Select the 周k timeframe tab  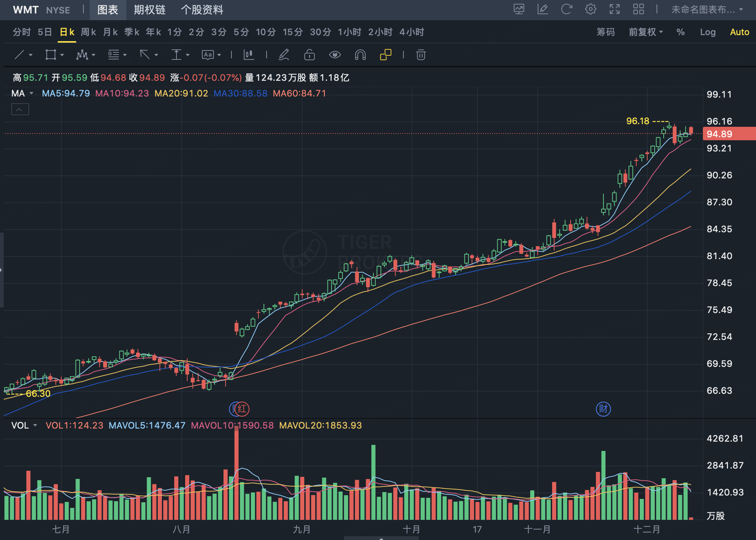[x=88, y=32]
